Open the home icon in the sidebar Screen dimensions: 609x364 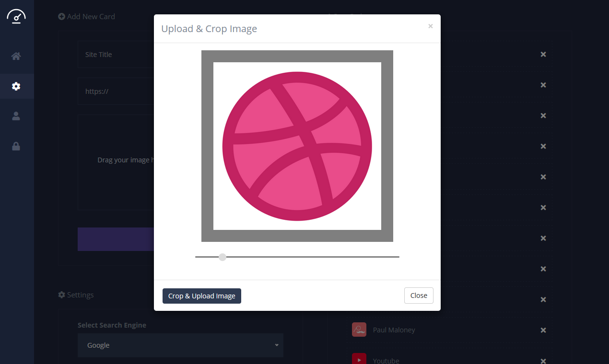pyautogui.click(x=16, y=56)
